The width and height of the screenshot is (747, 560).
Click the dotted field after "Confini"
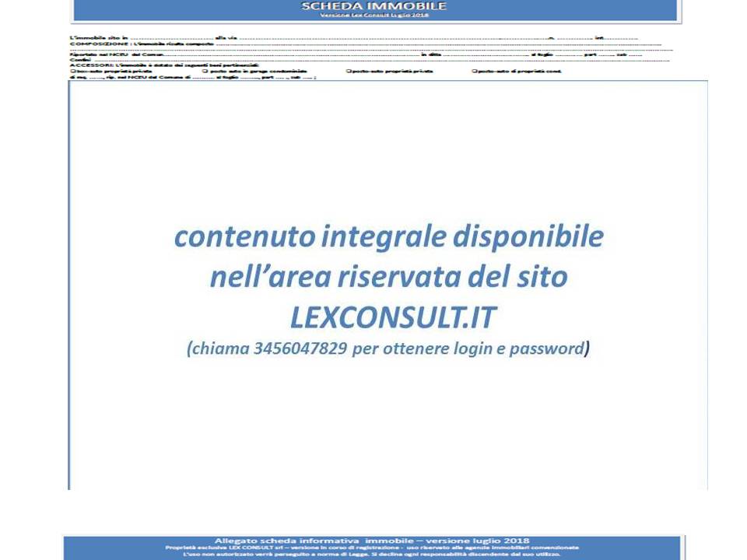[x=381, y=60]
